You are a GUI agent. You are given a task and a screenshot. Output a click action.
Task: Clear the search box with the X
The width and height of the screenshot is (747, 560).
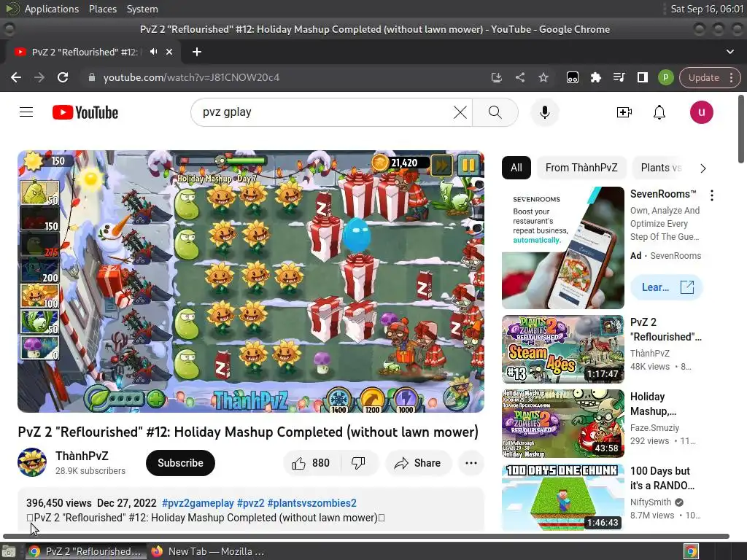pyautogui.click(x=460, y=112)
